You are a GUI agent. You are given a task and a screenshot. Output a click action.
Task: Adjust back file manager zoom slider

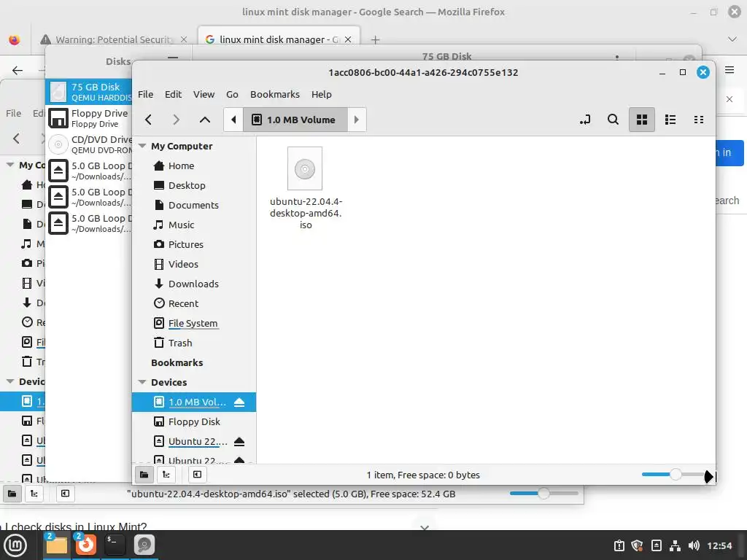coord(544,494)
